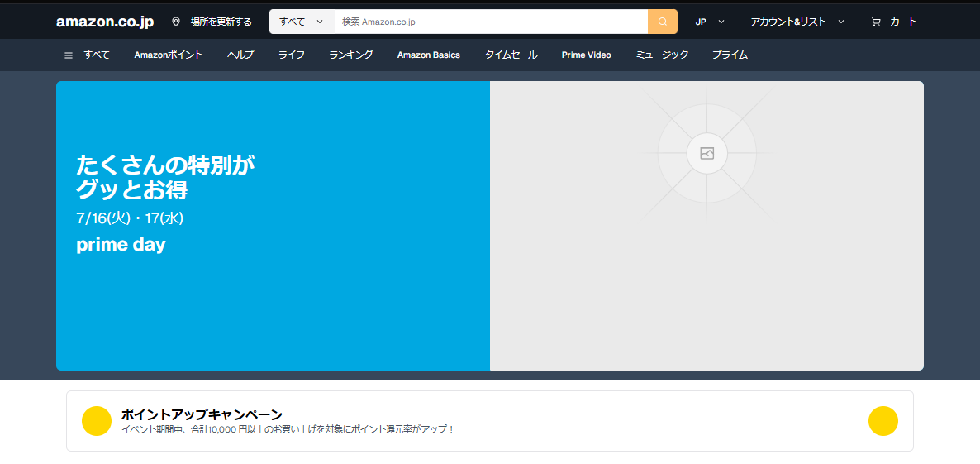Open the ヘルプ page

240,55
